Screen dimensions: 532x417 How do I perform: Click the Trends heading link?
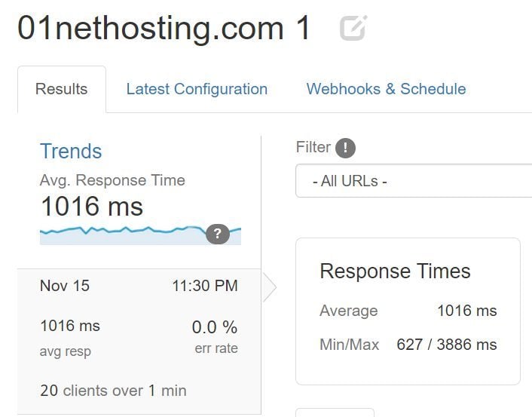coord(71,151)
